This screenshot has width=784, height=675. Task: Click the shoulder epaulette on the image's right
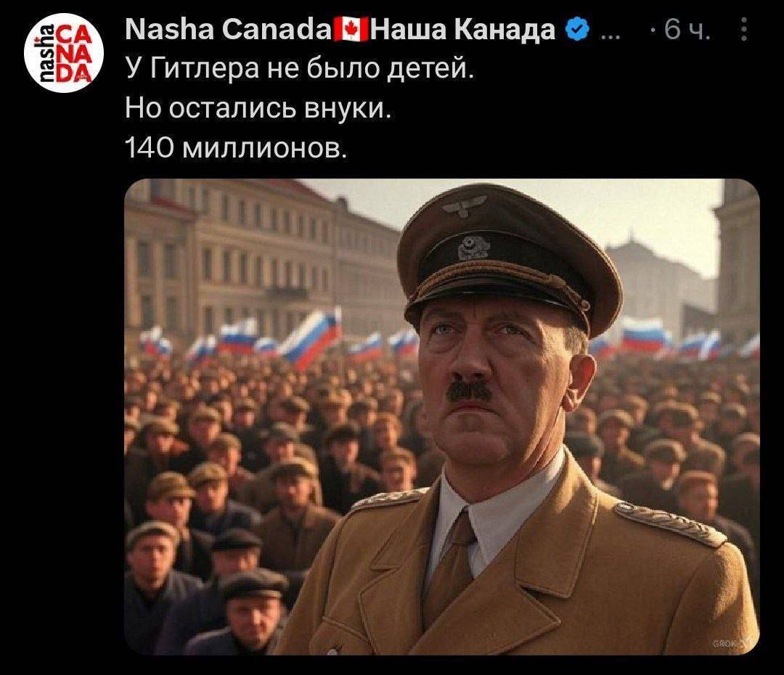coord(670,523)
